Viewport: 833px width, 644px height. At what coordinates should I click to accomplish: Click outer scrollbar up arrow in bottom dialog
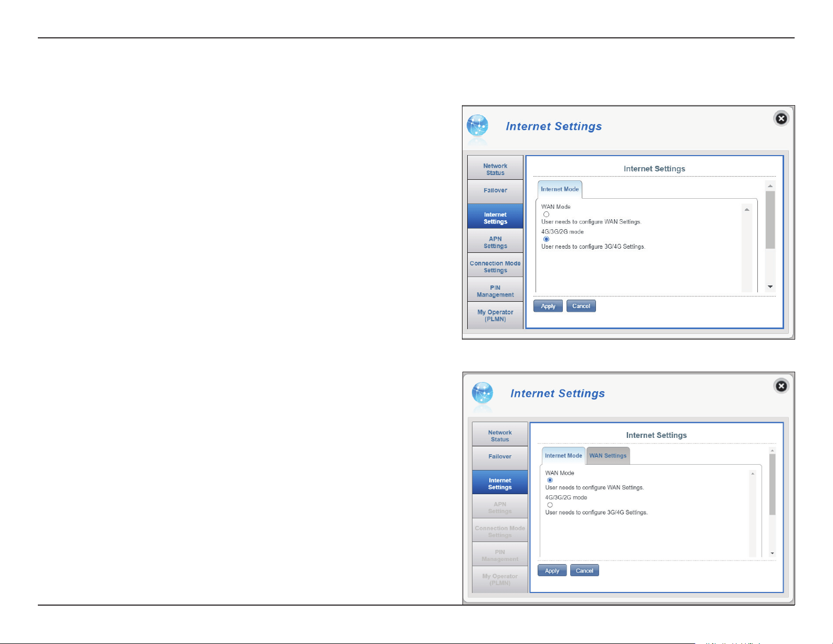(772, 451)
